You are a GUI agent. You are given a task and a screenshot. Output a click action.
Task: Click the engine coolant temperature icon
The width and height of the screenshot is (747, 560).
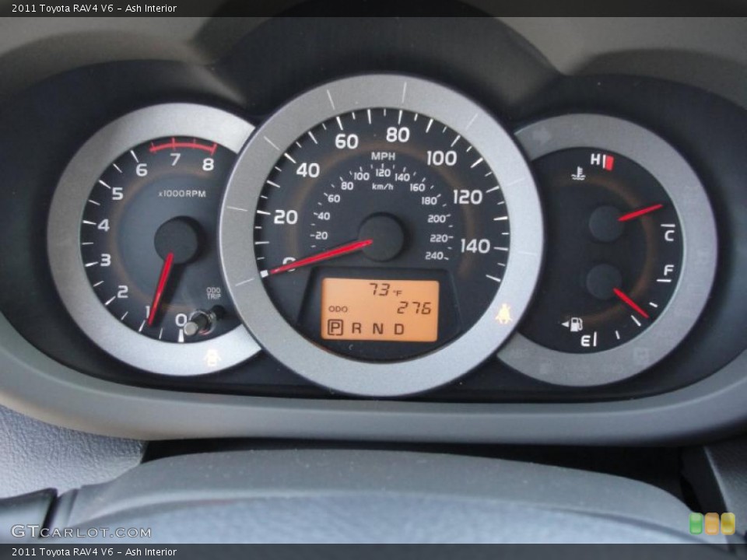tap(578, 173)
